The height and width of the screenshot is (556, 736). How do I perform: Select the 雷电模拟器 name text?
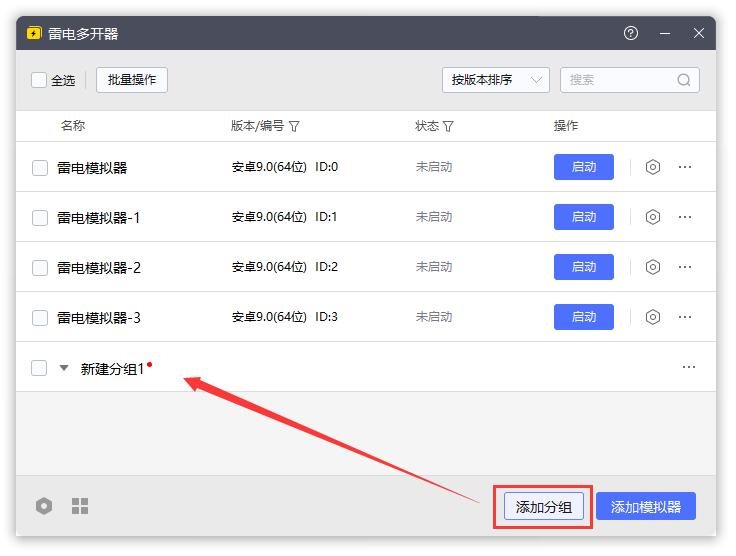[x=92, y=168]
